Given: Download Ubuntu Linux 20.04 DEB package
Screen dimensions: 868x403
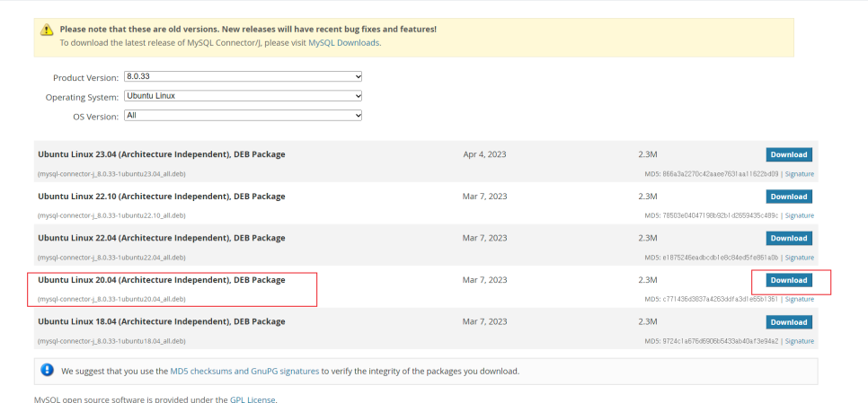Looking at the screenshot, I should pyautogui.click(x=789, y=280).
